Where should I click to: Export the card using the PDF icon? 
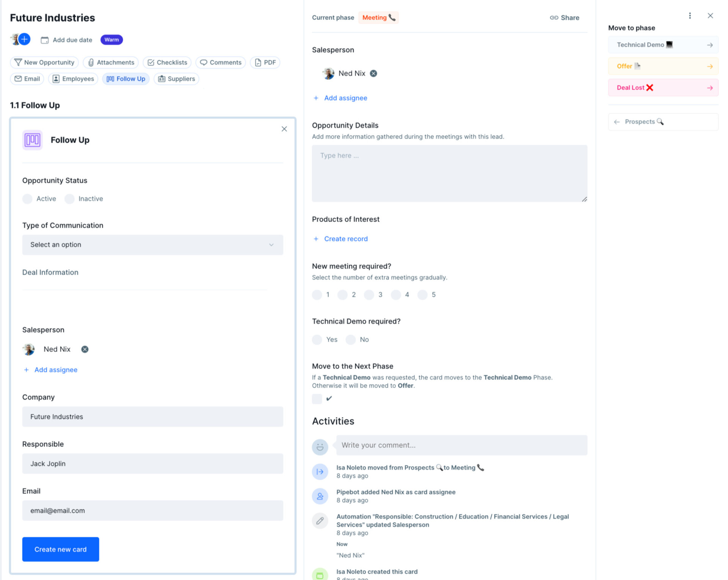(257, 62)
